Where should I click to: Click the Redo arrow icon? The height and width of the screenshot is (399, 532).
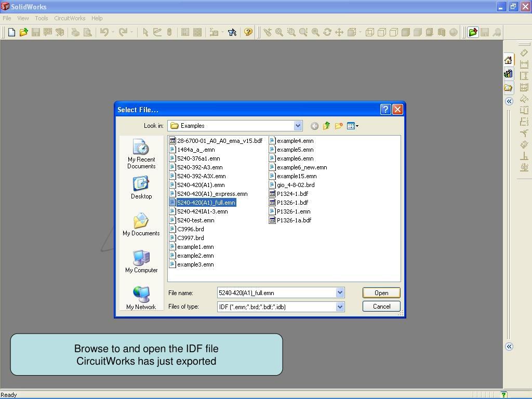[x=123, y=32]
